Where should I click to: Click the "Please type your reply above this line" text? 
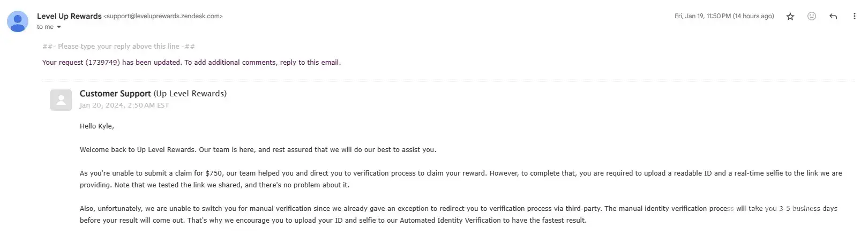pos(118,47)
